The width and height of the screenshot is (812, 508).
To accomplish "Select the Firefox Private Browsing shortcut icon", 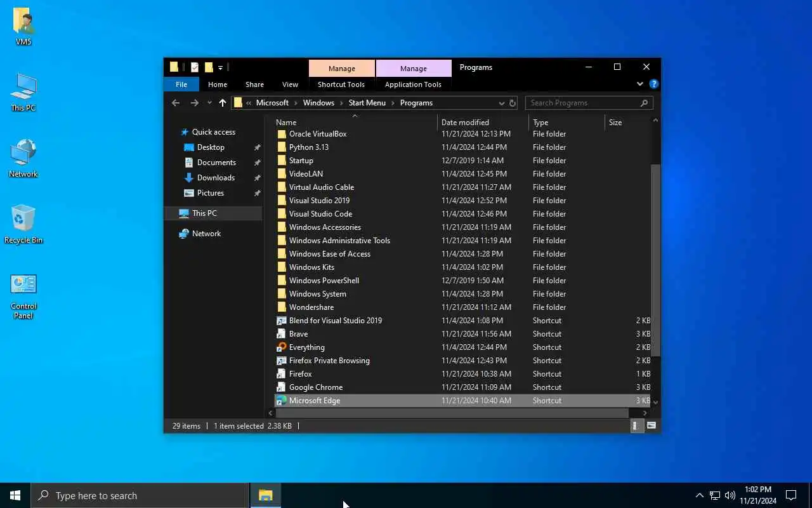I will [282, 361].
